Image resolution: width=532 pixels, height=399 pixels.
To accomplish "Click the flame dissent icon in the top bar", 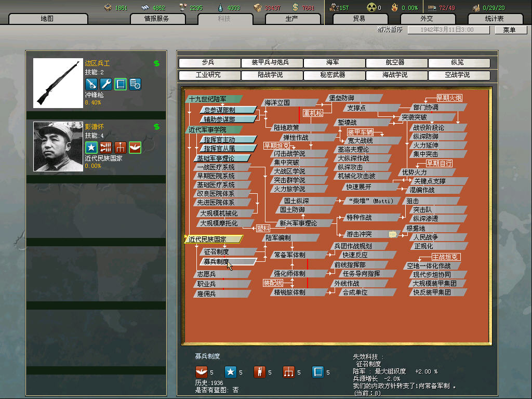I will pos(395,7).
